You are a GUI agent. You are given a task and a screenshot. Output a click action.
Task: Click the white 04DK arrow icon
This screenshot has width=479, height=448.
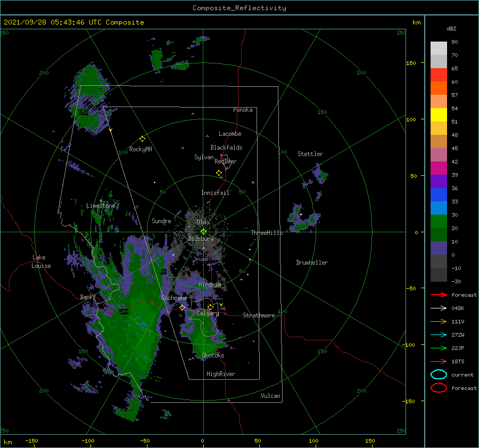click(x=439, y=308)
